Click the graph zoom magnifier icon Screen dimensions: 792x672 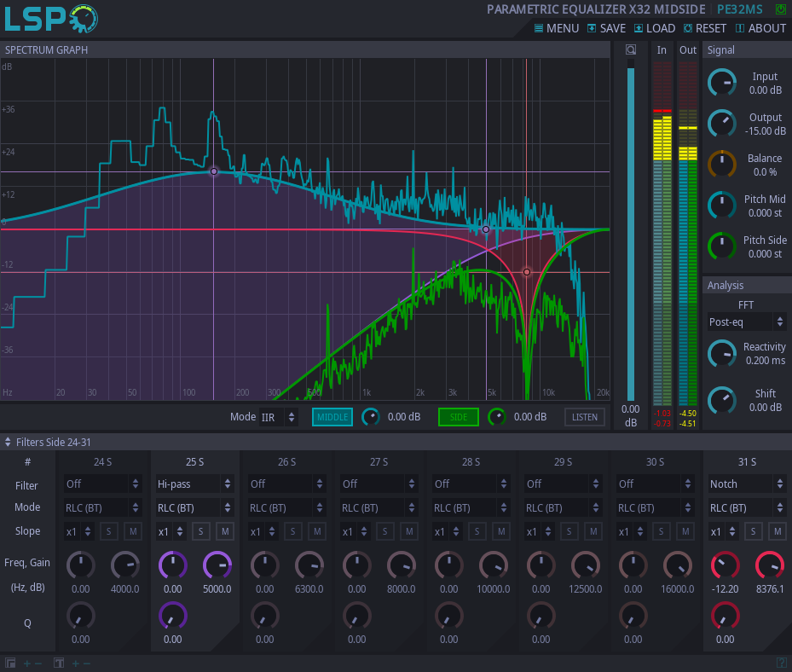coord(630,49)
